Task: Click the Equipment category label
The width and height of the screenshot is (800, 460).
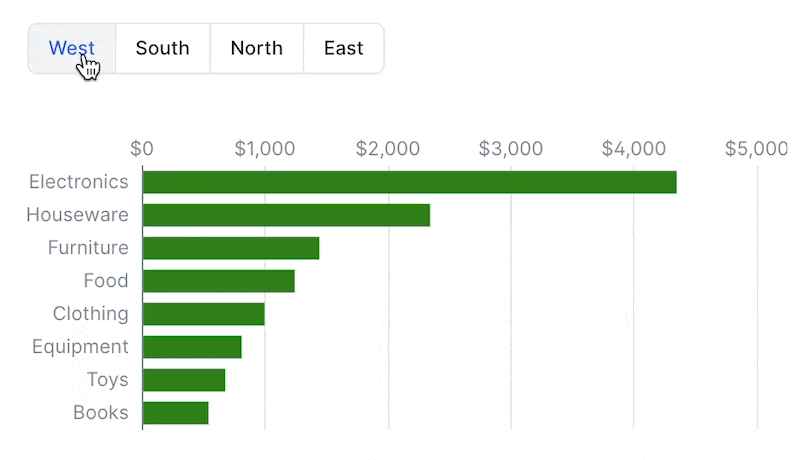Action: coord(80,347)
